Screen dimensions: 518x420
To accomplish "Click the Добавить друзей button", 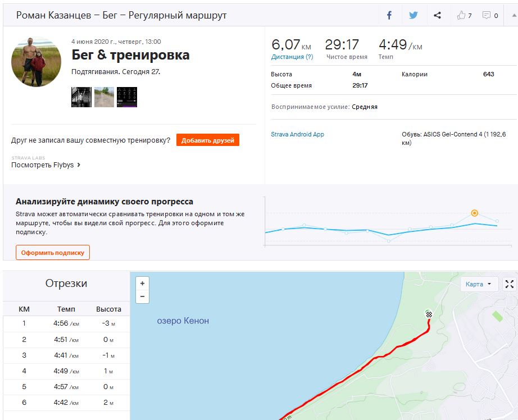I will point(207,140).
